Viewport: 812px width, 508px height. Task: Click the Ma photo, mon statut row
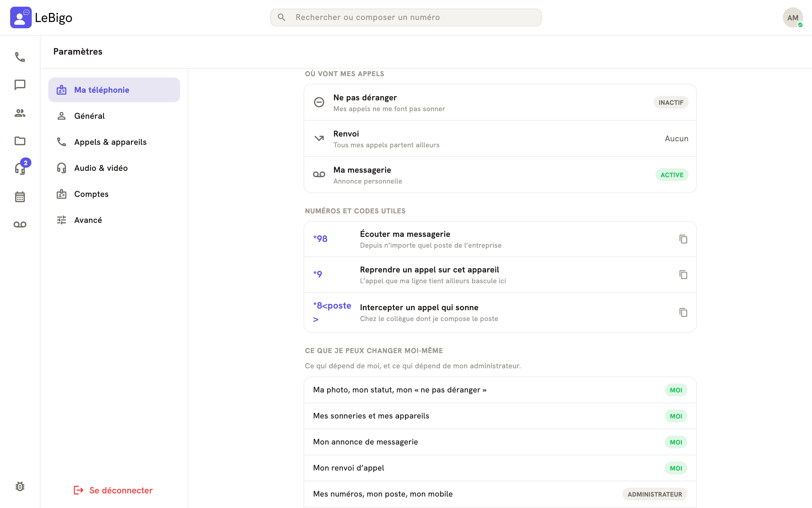click(x=500, y=390)
